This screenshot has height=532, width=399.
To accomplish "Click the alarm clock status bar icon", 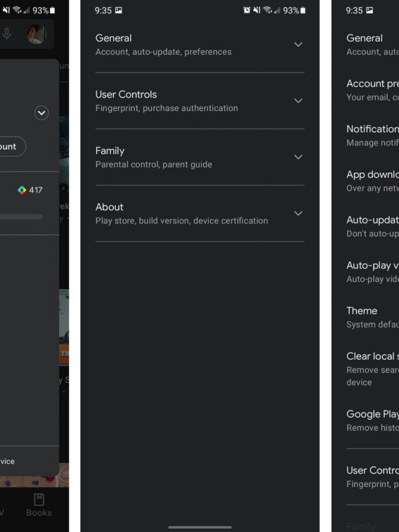I will (247, 11).
